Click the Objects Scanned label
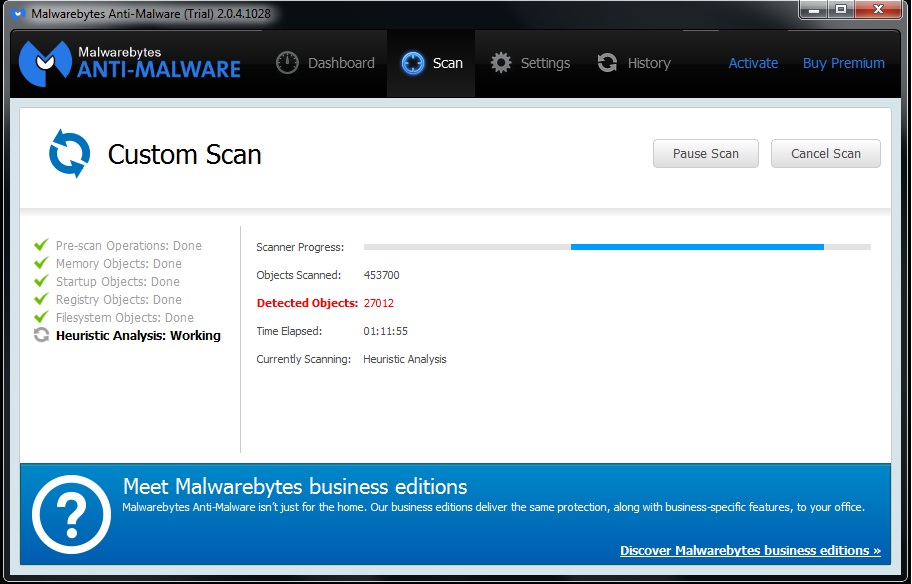912x584 pixels. point(298,275)
